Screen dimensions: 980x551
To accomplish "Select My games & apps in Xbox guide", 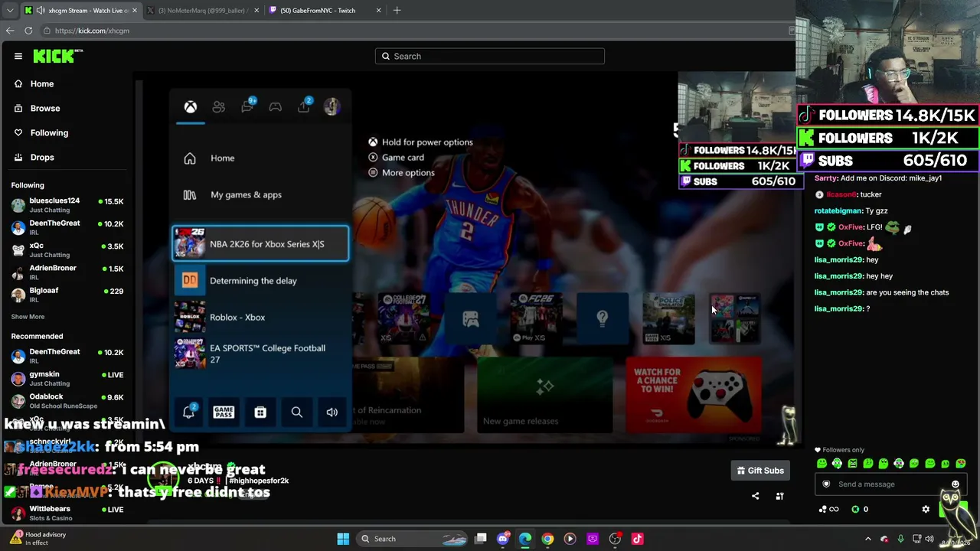I will coord(260,194).
